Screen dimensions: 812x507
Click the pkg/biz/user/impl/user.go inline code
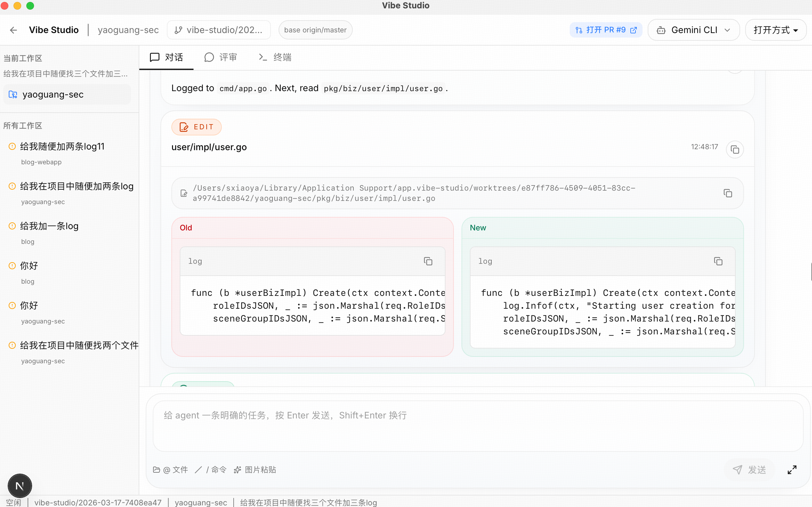pos(383,89)
